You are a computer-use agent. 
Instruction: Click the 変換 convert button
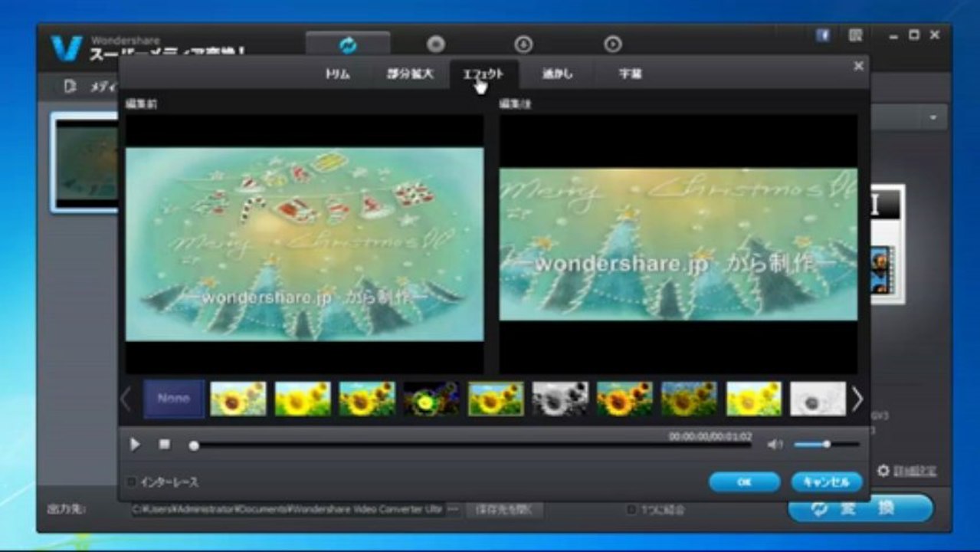click(x=860, y=508)
